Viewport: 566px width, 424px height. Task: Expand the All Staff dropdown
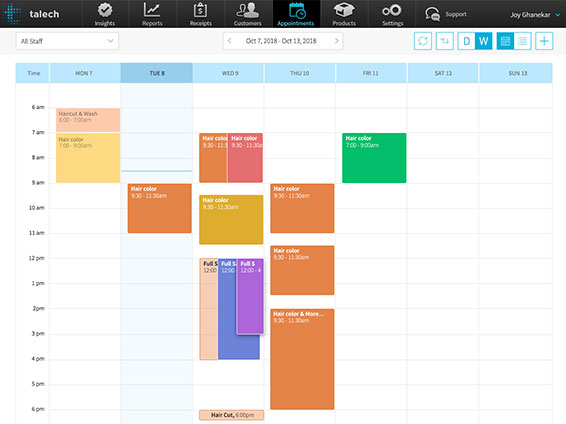67,41
